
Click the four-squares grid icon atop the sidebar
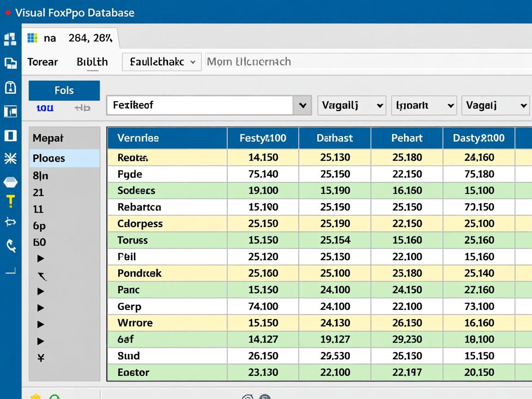10,39
